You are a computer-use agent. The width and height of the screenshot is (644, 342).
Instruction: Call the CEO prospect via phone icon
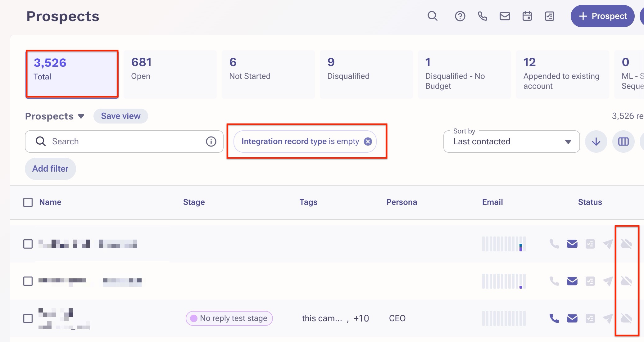point(554,318)
